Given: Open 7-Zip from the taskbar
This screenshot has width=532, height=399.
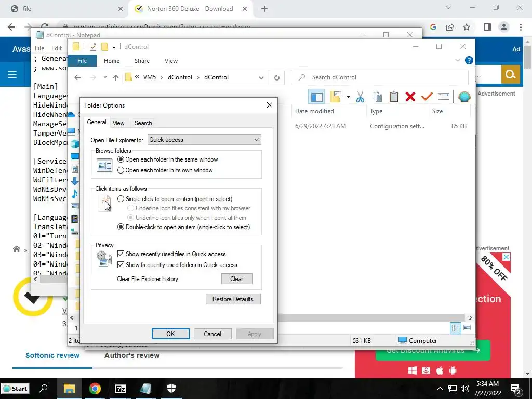Looking at the screenshot, I should 121,389.
